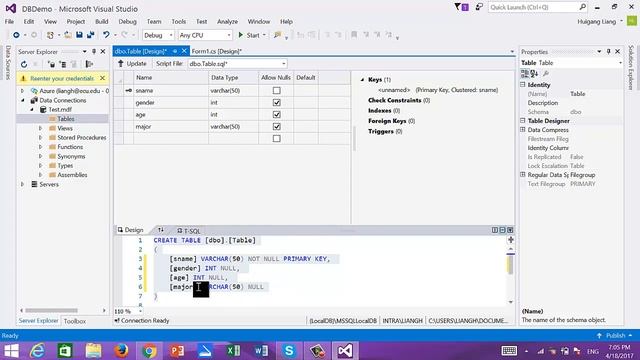Toggle Allow Nulls for age
Screen dimensions: 640x360
pyautogui.click(x=276, y=114)
